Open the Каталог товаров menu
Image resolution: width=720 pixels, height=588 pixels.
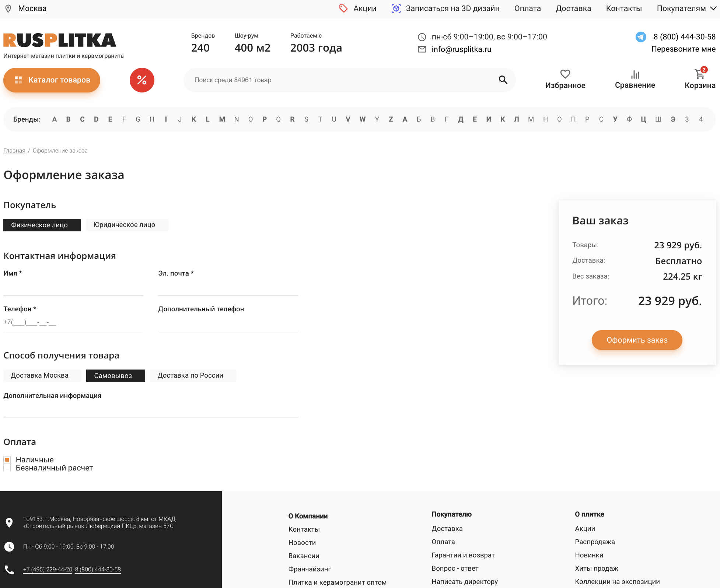pyautogui.click(x=52, y=80)
